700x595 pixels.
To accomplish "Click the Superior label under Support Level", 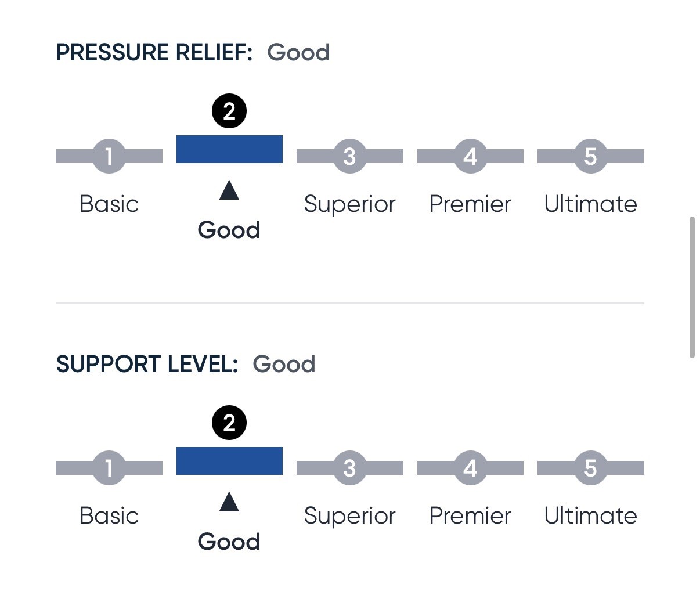I will coord(349,516).
